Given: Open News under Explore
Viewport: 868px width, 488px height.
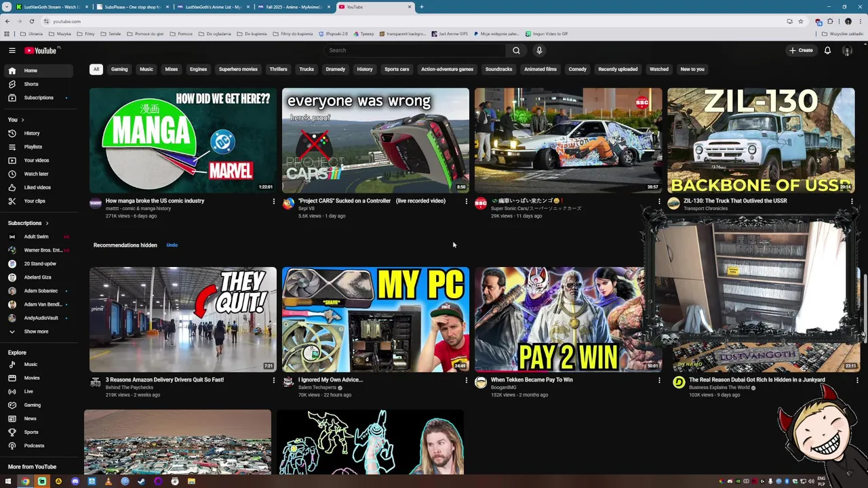Looking at the screenshot, I should click(39, 418).
